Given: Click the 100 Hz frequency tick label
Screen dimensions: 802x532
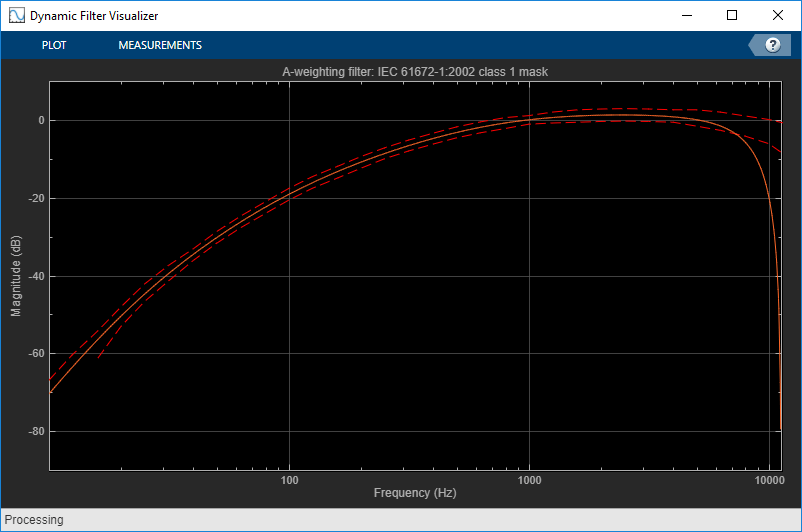Looking at the screenshot, I should 289,480.
